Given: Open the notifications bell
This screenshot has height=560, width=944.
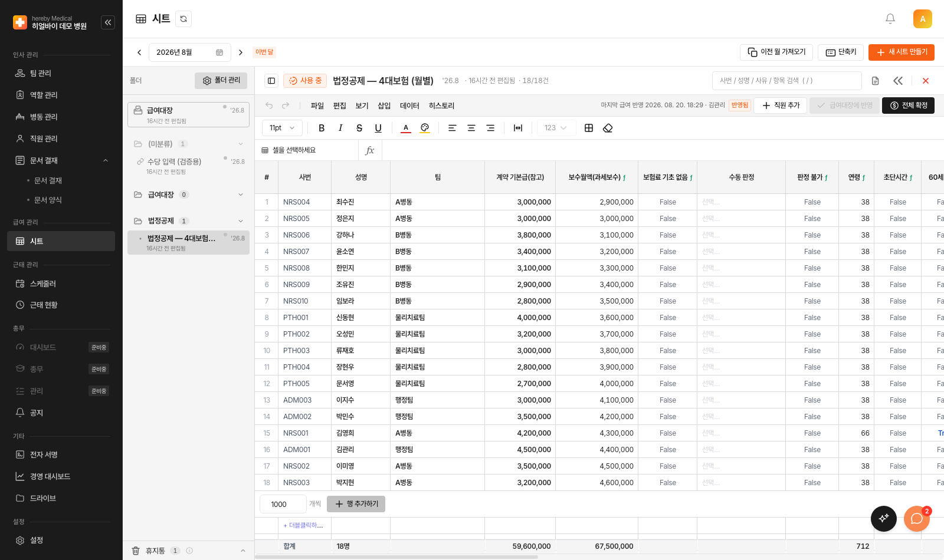Looking at the screenshot, I should click(x=890, y=19).
